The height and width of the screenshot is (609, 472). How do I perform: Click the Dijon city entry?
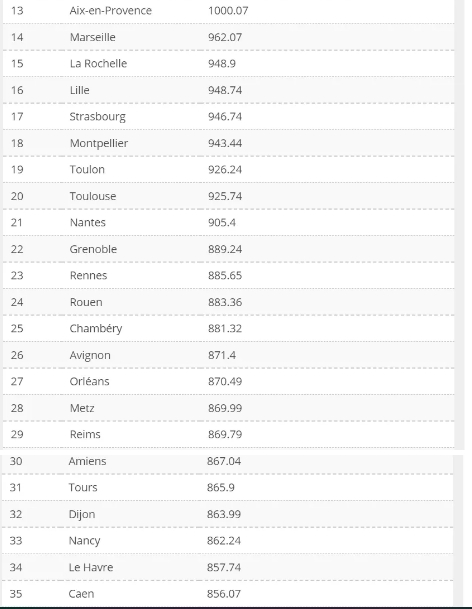(x=82, y=514)
